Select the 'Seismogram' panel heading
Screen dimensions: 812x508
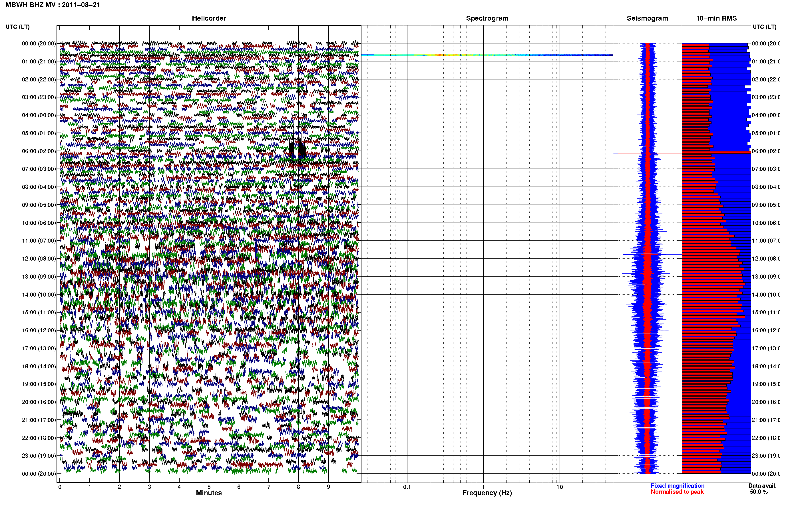[x=647, y=18]
